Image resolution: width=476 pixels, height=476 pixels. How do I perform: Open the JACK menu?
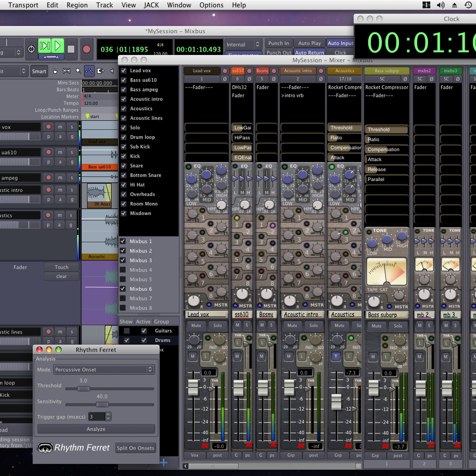pyautogui.click(x=151, y=5)
